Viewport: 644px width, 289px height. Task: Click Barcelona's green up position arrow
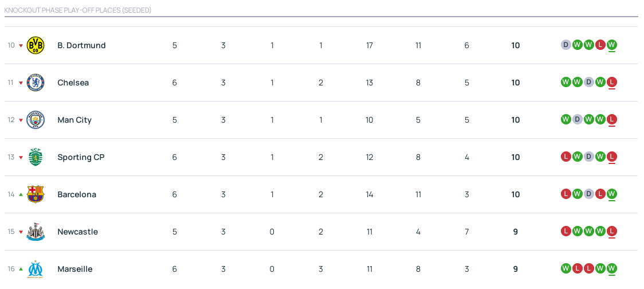[21, 194]
